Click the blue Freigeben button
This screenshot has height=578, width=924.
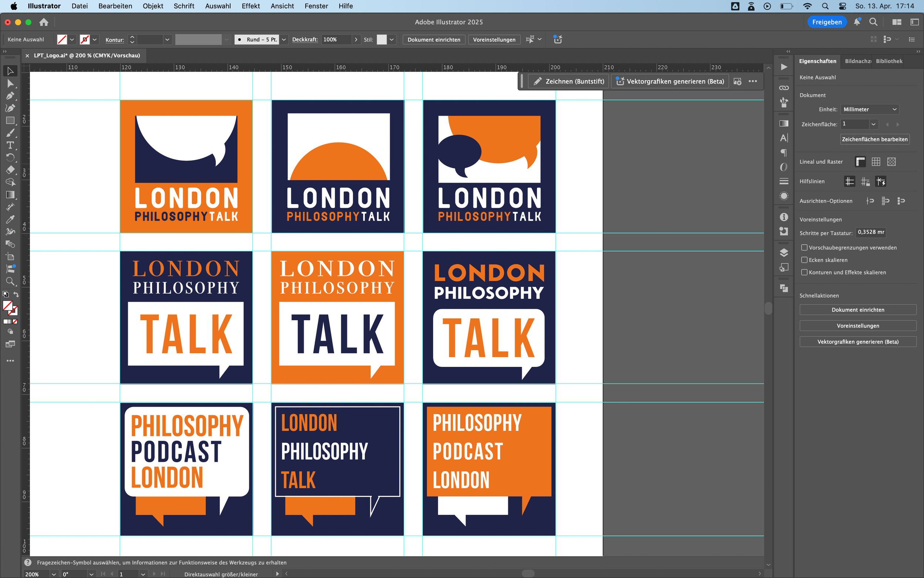pos(826,22)
